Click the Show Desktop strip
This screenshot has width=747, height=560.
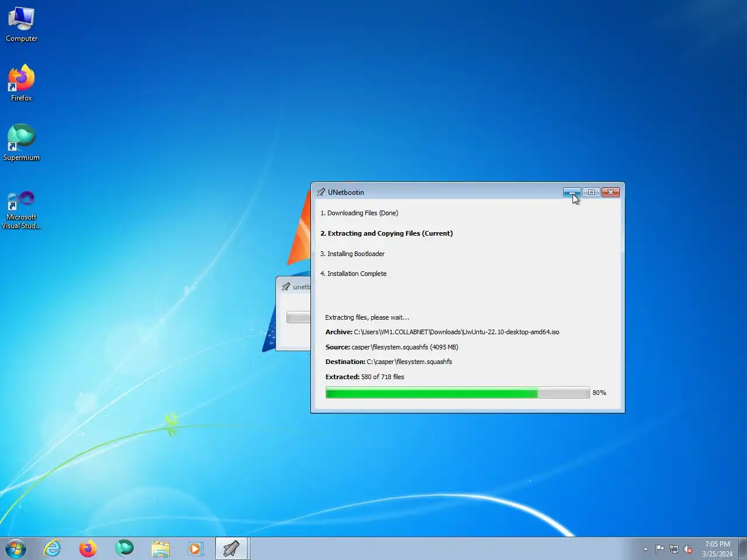[x=742, y=549]
